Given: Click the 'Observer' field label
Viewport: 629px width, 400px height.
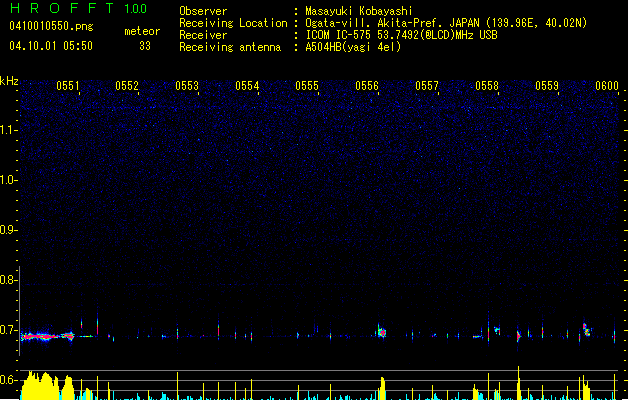Looking at the screenshot, I should (x=203, y=11).
